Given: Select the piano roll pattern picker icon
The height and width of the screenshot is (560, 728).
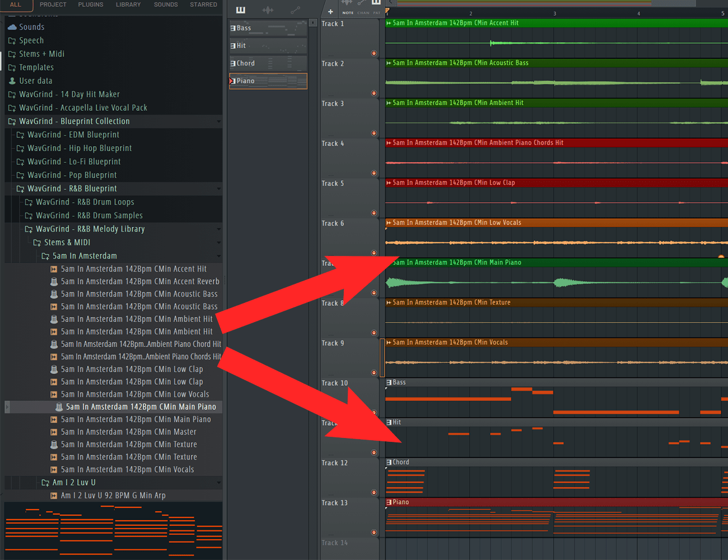Looking at the screenshot, I should [x=241, y=10].
